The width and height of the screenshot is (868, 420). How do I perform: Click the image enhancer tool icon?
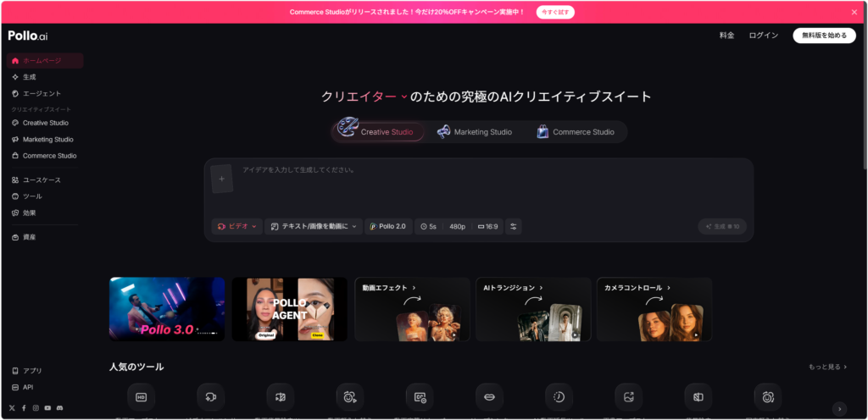[x=629, y=397]
